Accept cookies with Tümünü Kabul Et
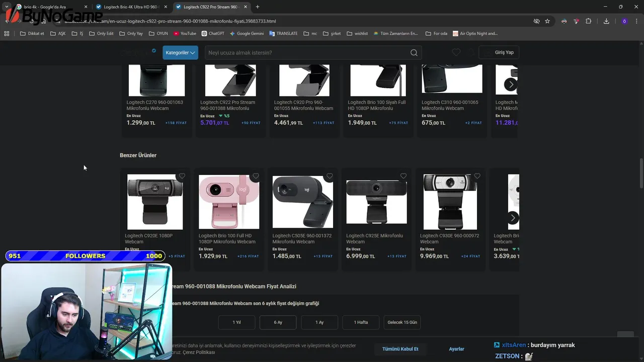Screen dimensions: 644x362 [x=400, y=349]
